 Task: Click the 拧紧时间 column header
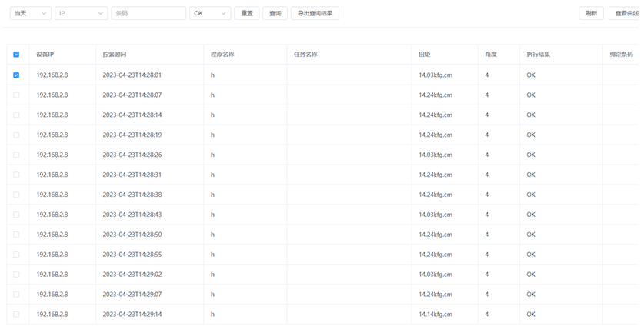coord(115,55)
